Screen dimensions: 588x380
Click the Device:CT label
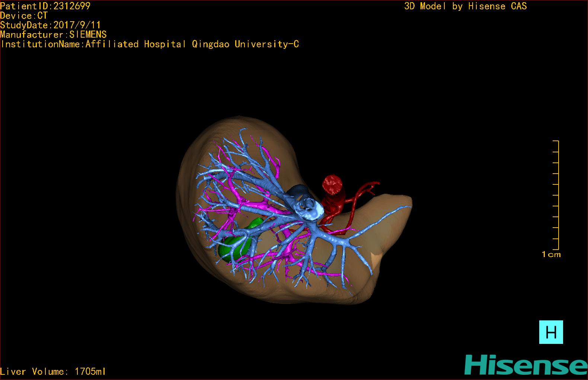tap(24, 16)
